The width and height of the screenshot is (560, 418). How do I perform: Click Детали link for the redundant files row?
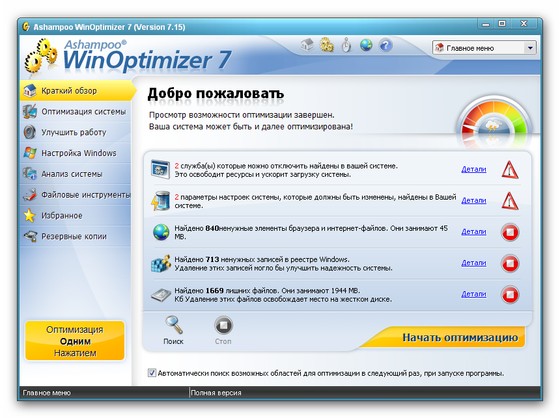coord(474,294)
